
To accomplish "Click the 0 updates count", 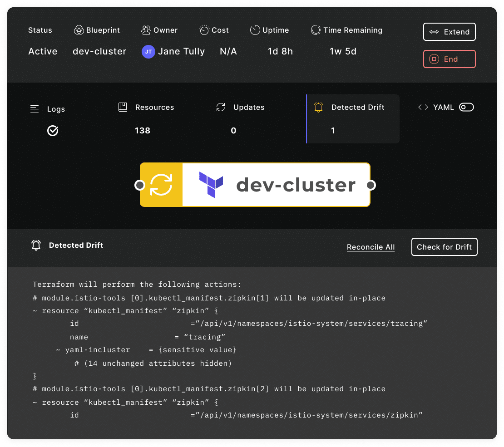I will pos(234,130).
